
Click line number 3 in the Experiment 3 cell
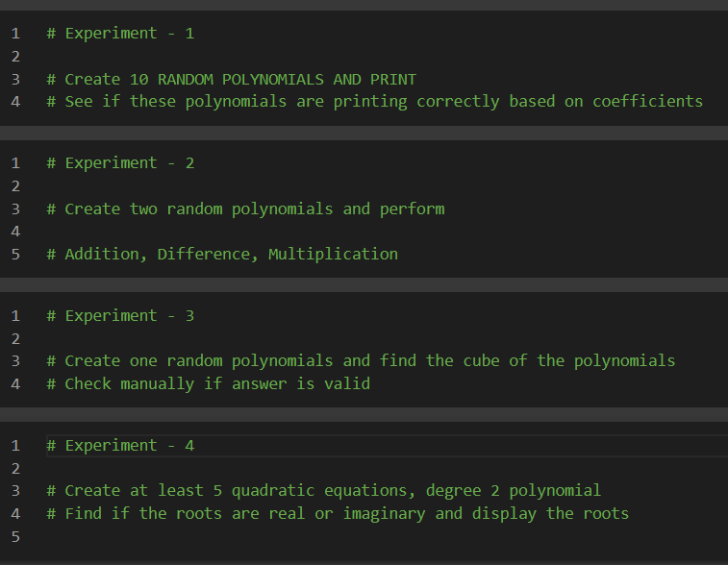pyautogui.click(x=15, y=361)
